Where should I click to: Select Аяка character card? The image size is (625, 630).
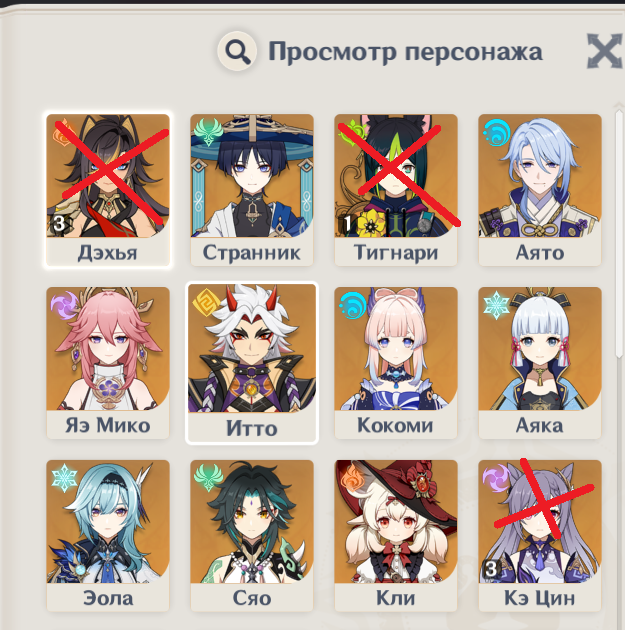pos(540,362)
